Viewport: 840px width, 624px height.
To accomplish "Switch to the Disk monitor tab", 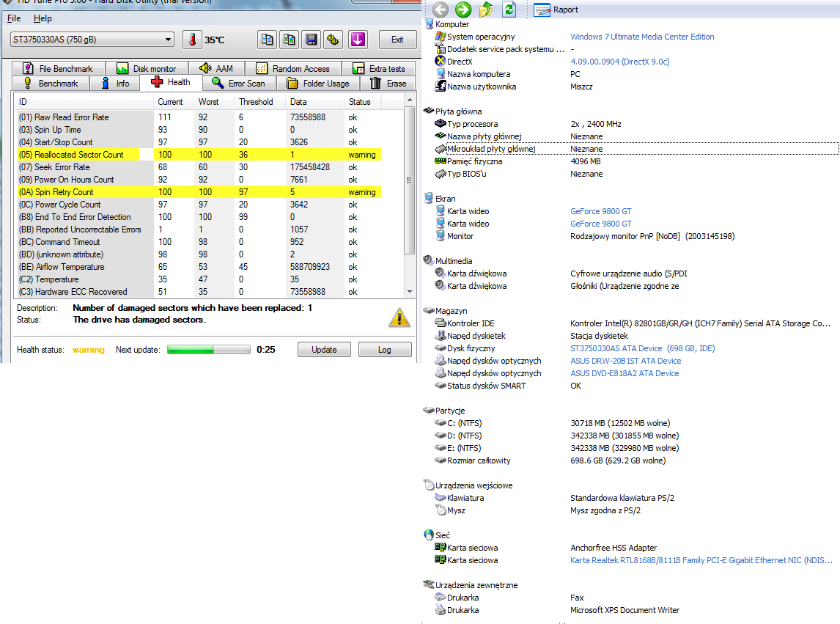I will [147, 69].
